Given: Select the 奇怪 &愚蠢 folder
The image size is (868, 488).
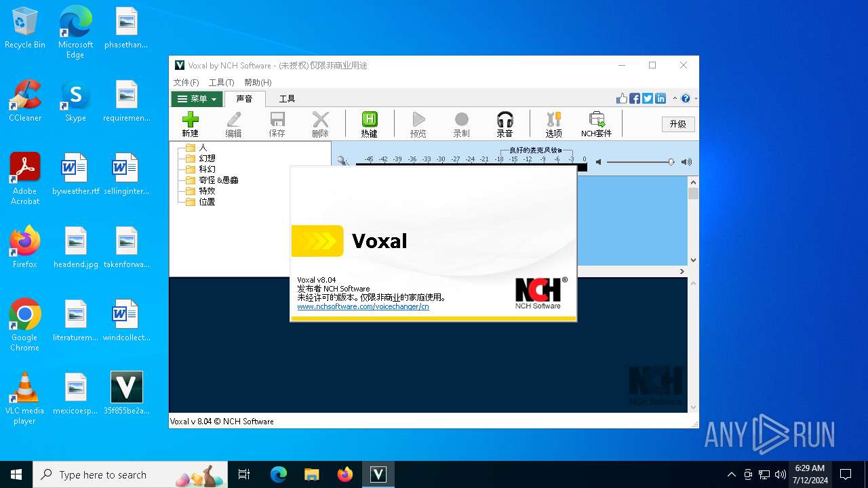Looking at the screenshot, I should (x=212, y=180).
